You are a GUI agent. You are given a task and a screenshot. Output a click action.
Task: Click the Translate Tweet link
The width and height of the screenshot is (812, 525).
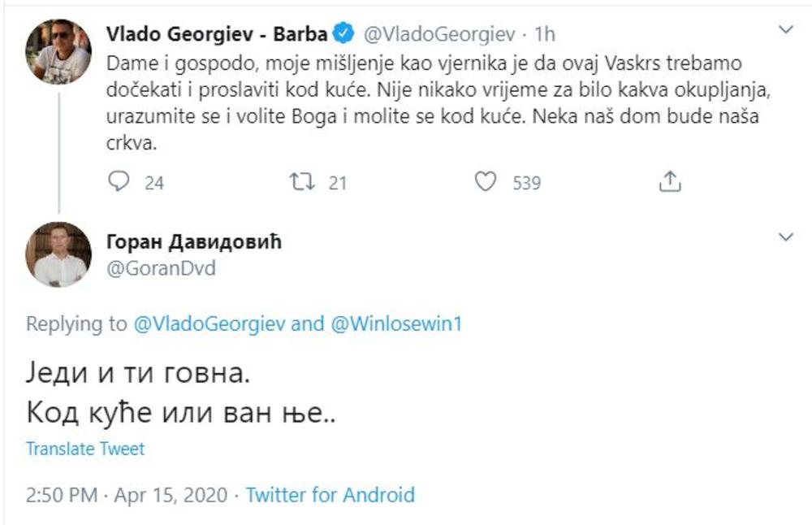[85, 449]
